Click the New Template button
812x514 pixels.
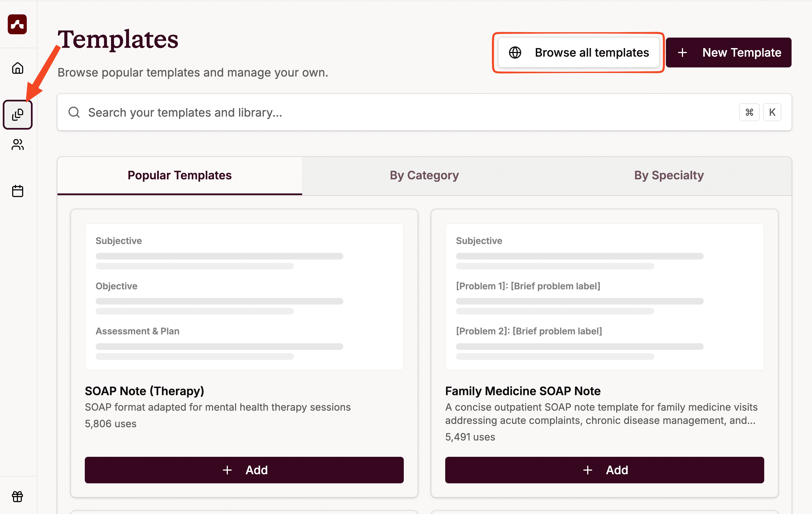click(x=728, y=53)
